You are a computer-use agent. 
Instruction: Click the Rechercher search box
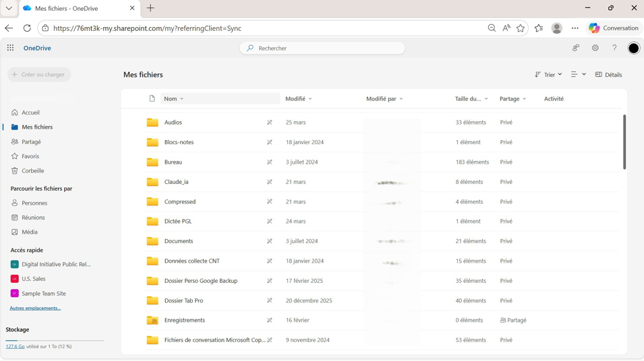(322, 48)
